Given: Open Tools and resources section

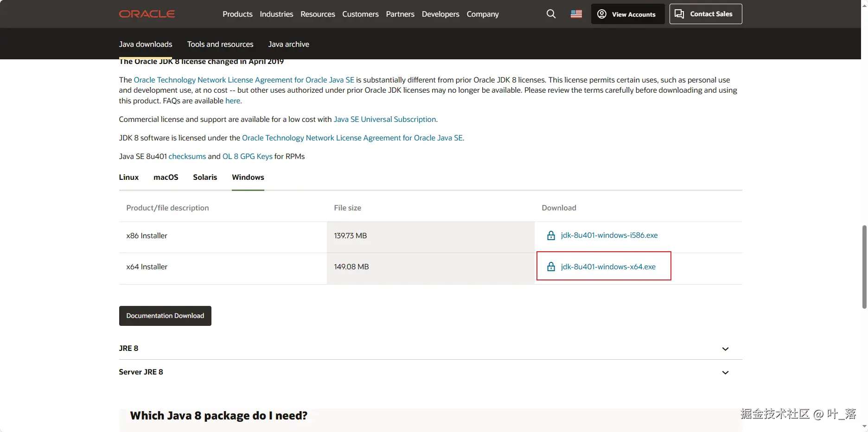Looking at the screenshot, I should [x=220, y=44].
